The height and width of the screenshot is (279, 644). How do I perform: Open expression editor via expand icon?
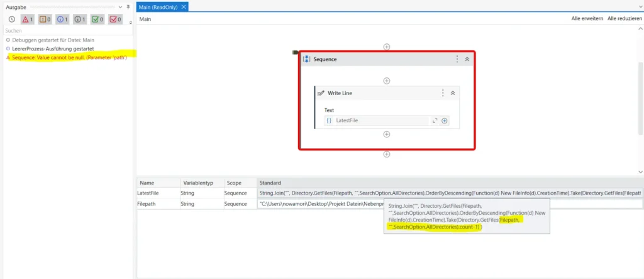435,120
